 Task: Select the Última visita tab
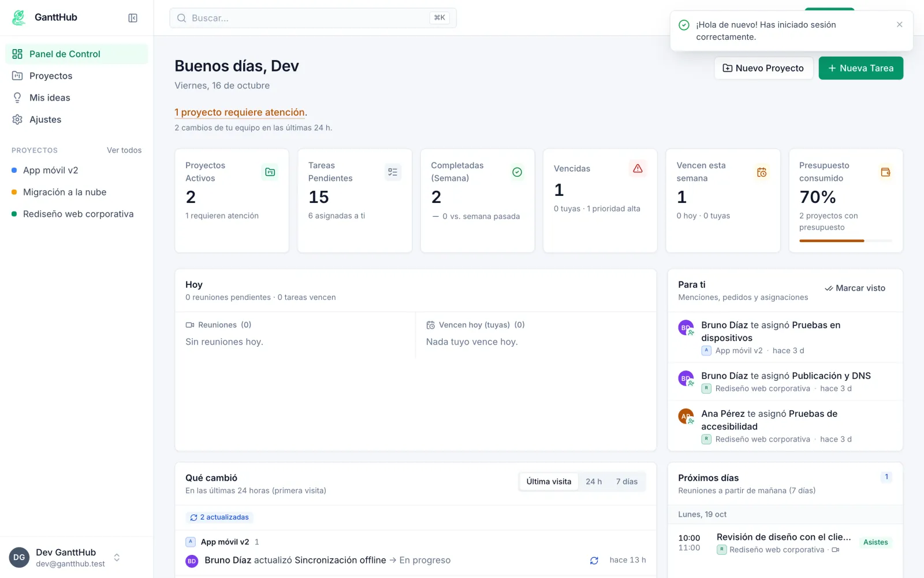coord(549,481)
